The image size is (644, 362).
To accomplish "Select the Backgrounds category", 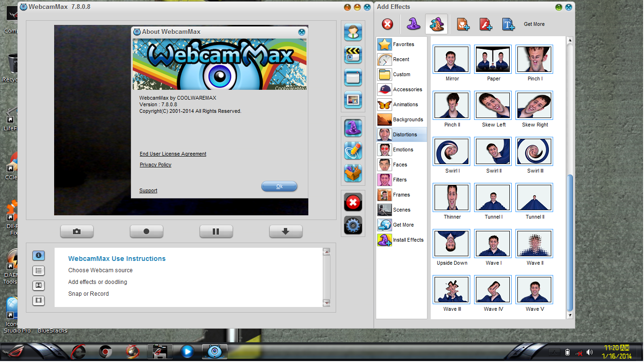I will tap(402, 119).
